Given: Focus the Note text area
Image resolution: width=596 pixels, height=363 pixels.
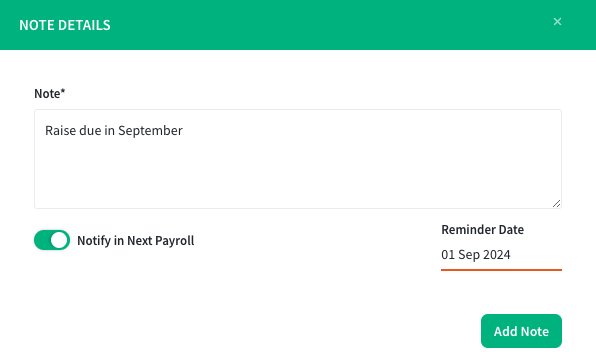Looking at the screenshot, I should click(x=298, y=159).
